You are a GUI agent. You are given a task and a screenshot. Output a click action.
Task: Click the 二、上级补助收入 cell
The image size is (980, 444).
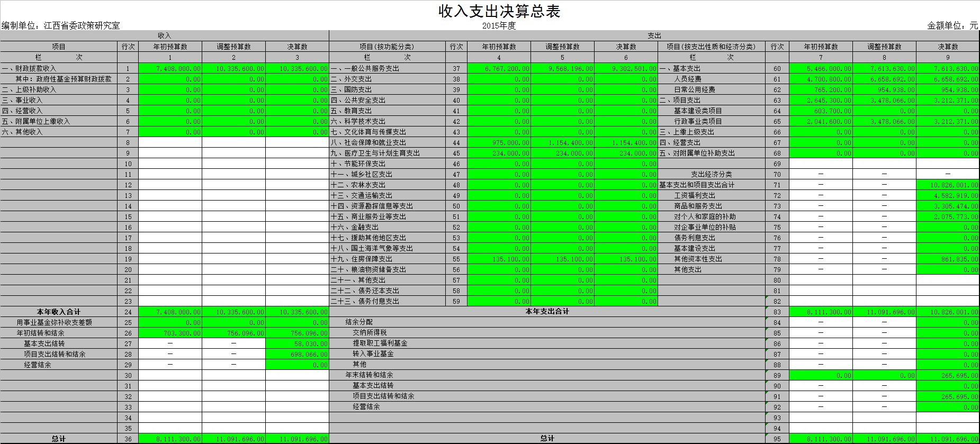pos(59,89)
